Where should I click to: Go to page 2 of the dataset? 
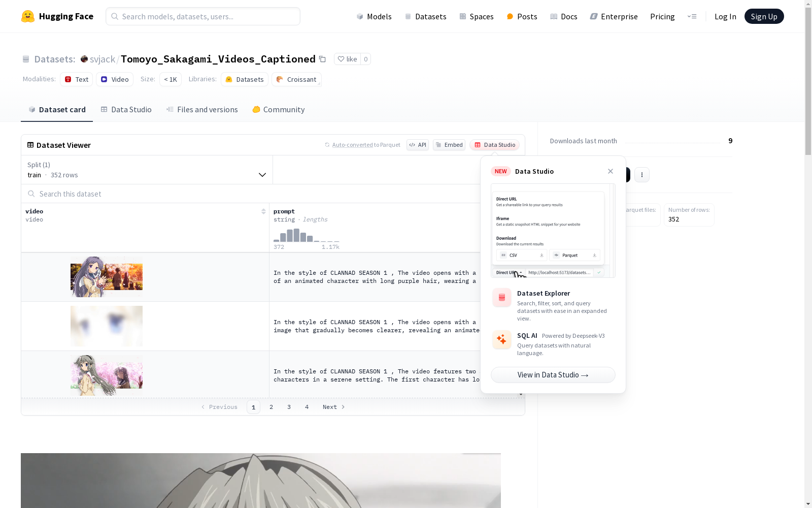coord(272,407)
